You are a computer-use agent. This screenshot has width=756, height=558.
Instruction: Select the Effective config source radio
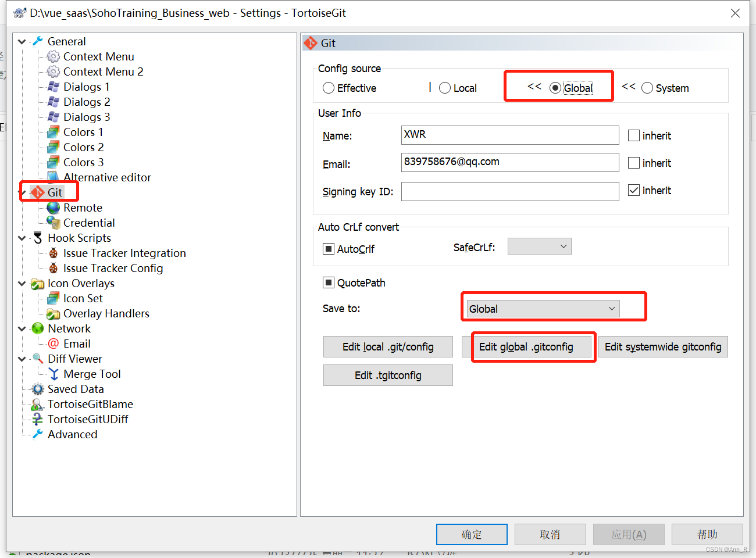pyautogui.click(x=329, y=88)
